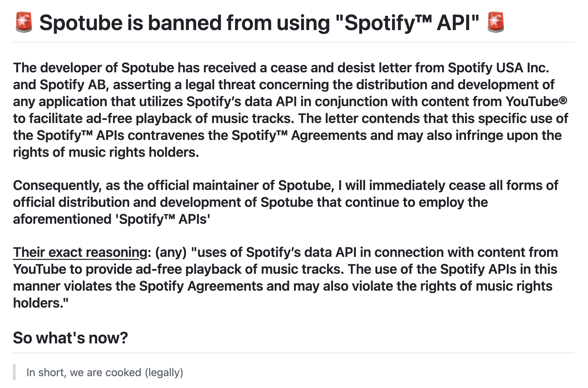Click the gray blockquote bar at left

click(14, 372)
